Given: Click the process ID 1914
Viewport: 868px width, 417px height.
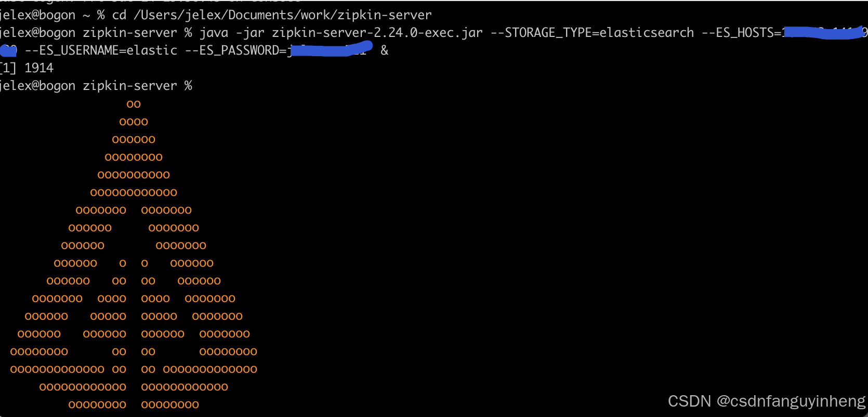Looking at the screenshot, I should point(39,68).
